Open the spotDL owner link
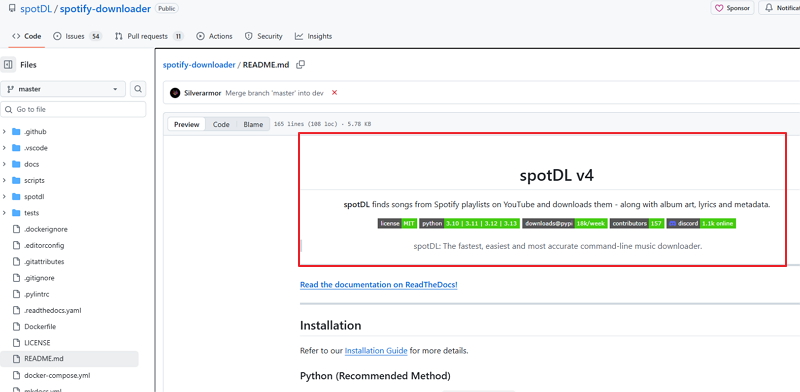Viewport: 800px width, 392px height. (36, 9)
